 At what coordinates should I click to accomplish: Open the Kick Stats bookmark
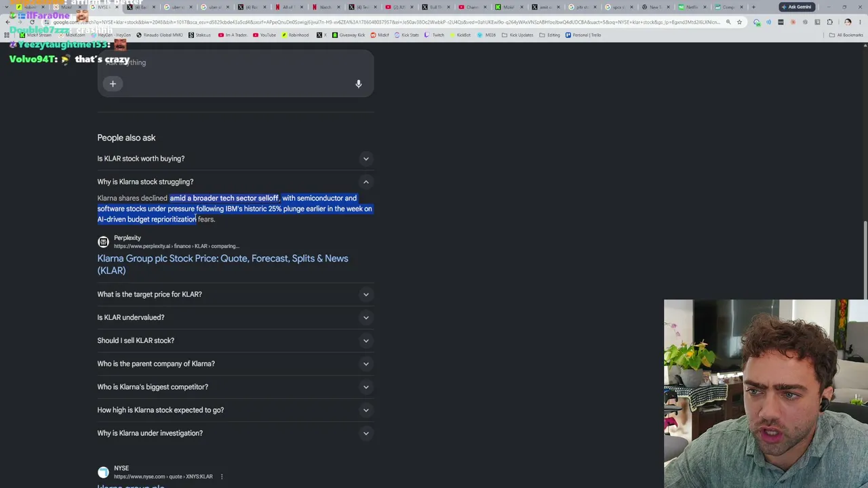407,35
